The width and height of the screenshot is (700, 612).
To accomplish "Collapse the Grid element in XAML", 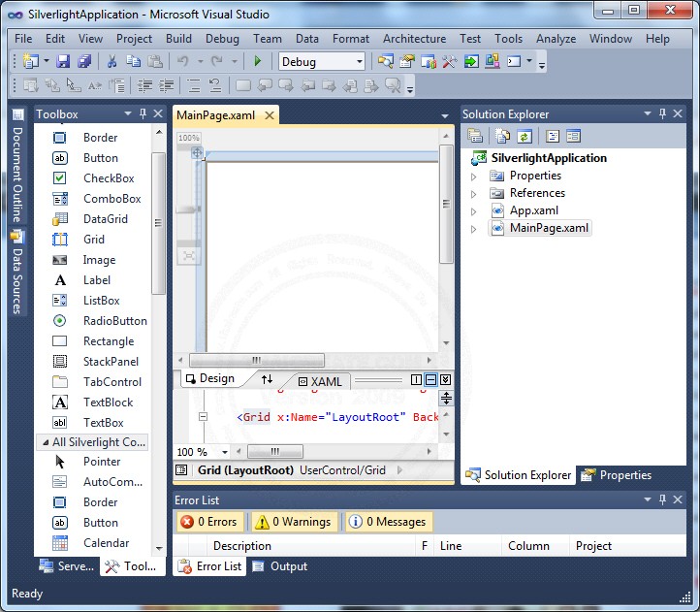I will [x=204, y=417].
